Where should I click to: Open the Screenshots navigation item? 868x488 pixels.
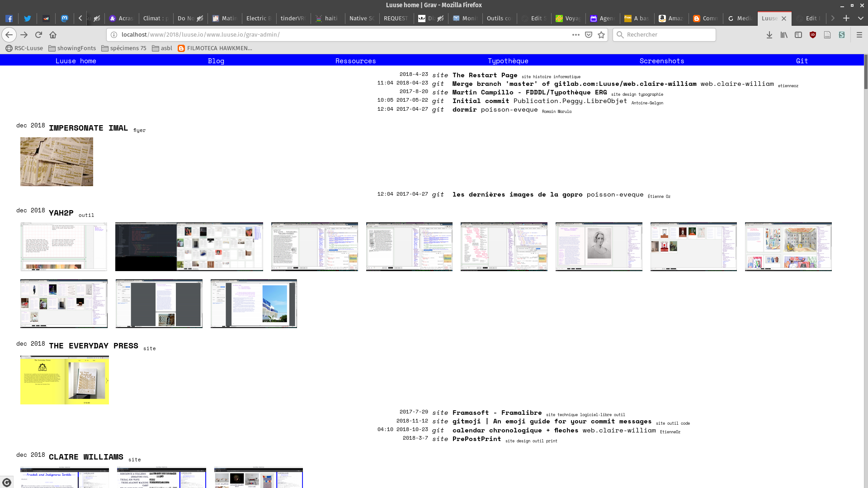pos(661,61)
